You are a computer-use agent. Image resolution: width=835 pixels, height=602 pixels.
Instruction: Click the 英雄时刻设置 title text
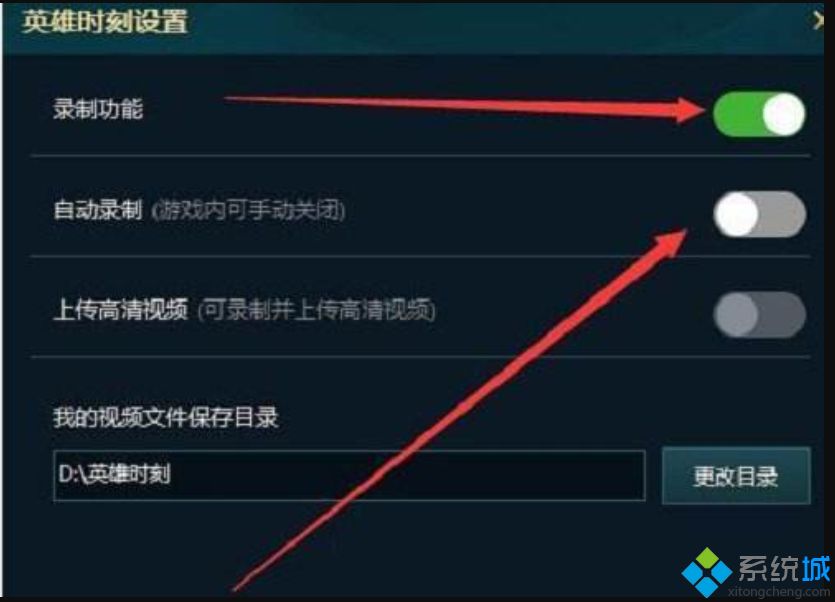(x=105, y=22)
